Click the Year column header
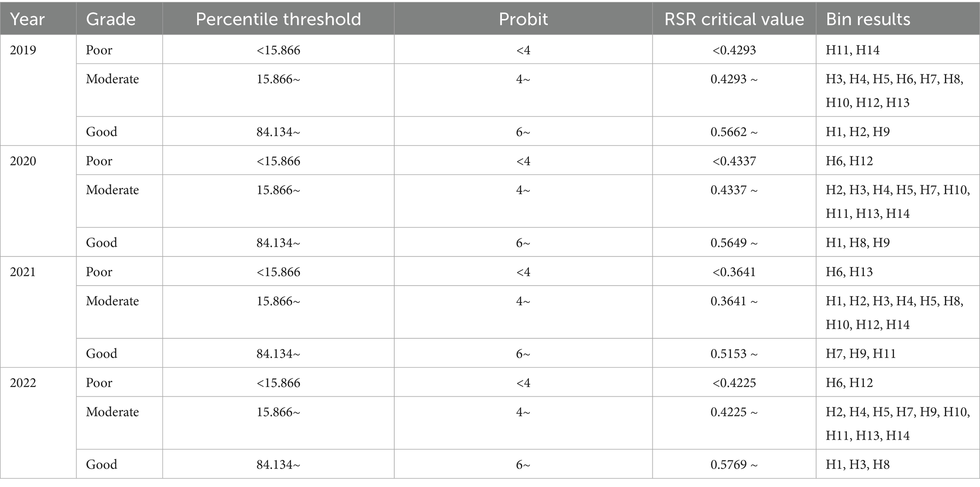980x487 pixels. 27,19
